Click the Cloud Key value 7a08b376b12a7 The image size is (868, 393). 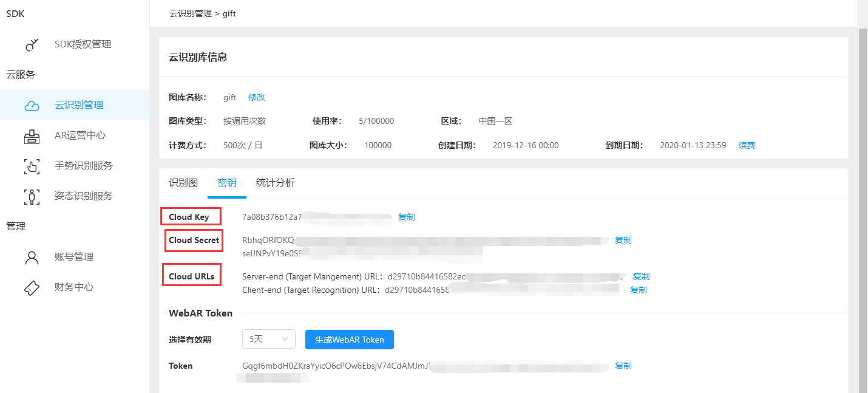click(272, 217)
